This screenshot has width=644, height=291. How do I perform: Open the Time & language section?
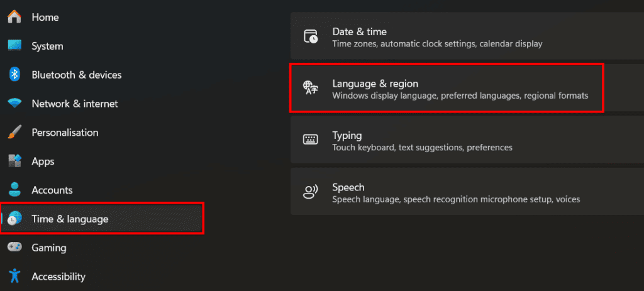70,219
